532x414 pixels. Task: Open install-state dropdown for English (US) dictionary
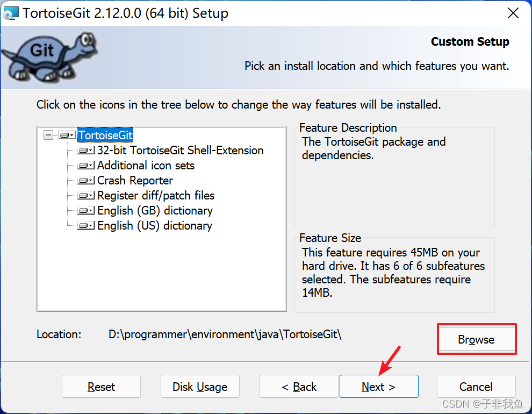(x=86, y=226)
